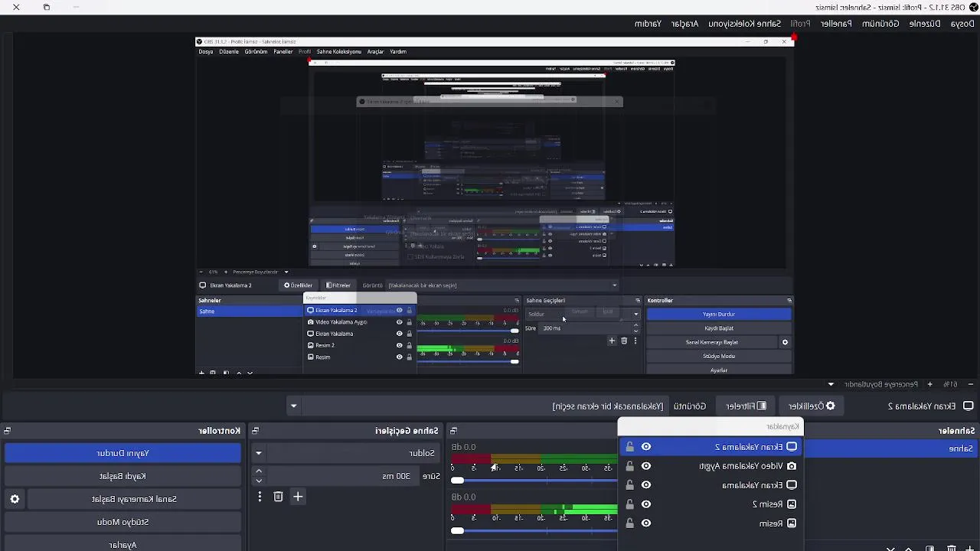Screen dimensions: 980x551
Task: Click screen icon beside Ekran Yakalama 2 label
Action: (968, 406)
